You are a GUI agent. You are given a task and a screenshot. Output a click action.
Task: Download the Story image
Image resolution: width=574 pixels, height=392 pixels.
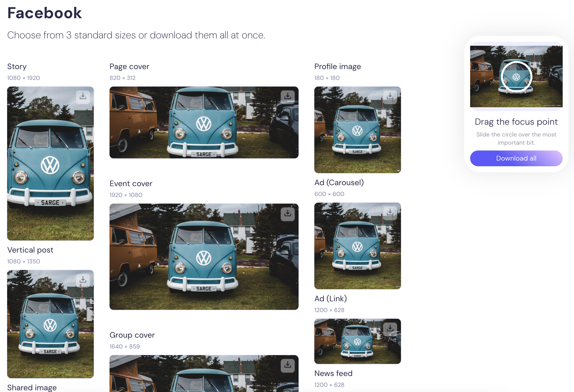(x=83, y=97)
